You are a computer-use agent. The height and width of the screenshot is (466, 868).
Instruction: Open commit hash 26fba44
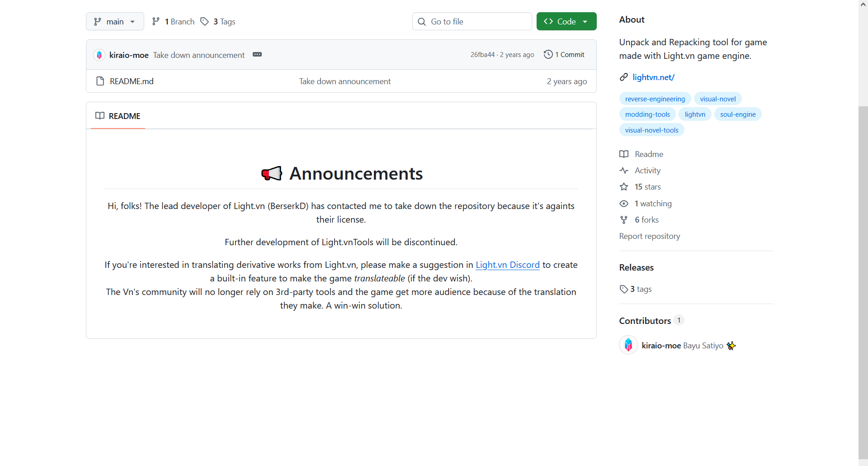pyautogui.click(x=482, y=55)
